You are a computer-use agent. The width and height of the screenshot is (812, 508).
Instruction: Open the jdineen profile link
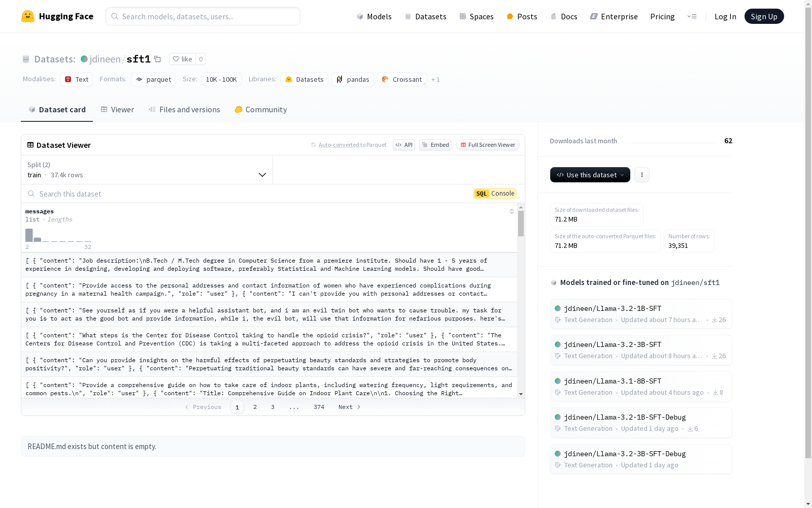click(x=105, y=59)
